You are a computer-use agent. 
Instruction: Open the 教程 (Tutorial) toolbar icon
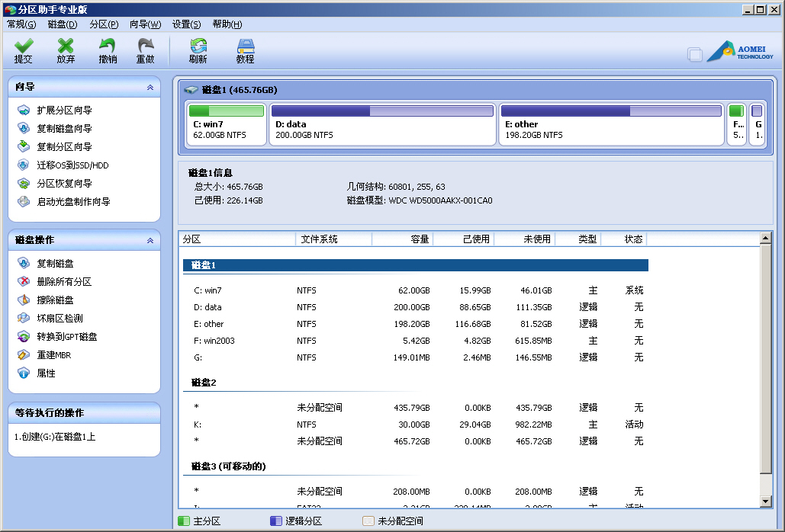245,50
